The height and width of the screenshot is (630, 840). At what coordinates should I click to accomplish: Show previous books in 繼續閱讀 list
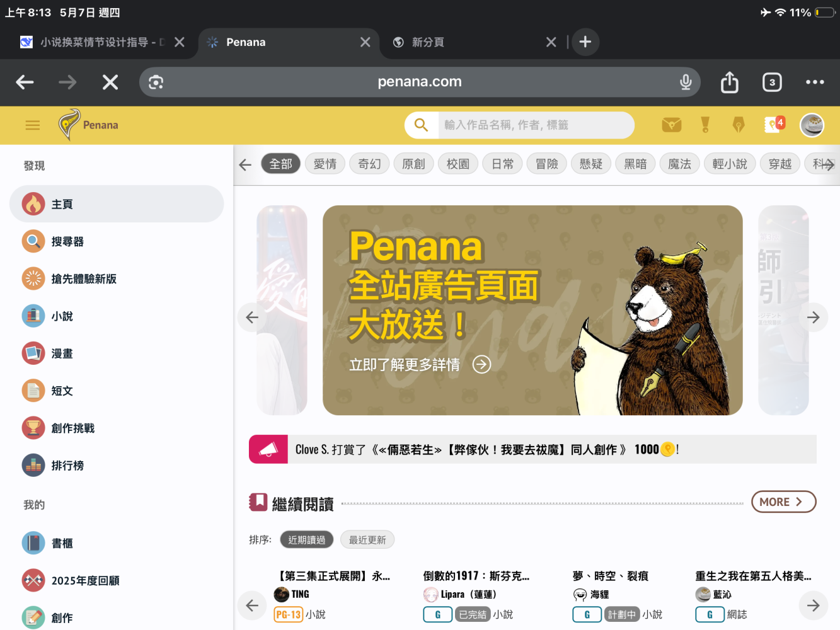(x=252, y=605)
